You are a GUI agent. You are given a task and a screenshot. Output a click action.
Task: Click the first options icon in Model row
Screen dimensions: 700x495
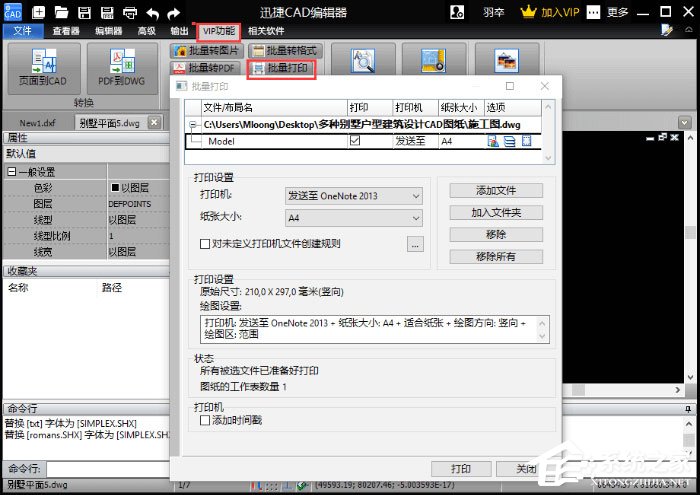[493, 142]
